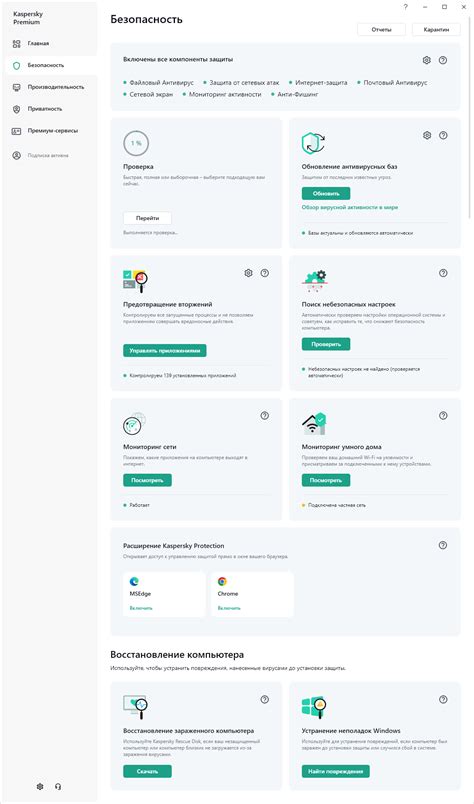The width and height of the screenshot is (474, 804).
Task: Click gear icon in Предотвращение вторжений card
Action: point(248,273)
